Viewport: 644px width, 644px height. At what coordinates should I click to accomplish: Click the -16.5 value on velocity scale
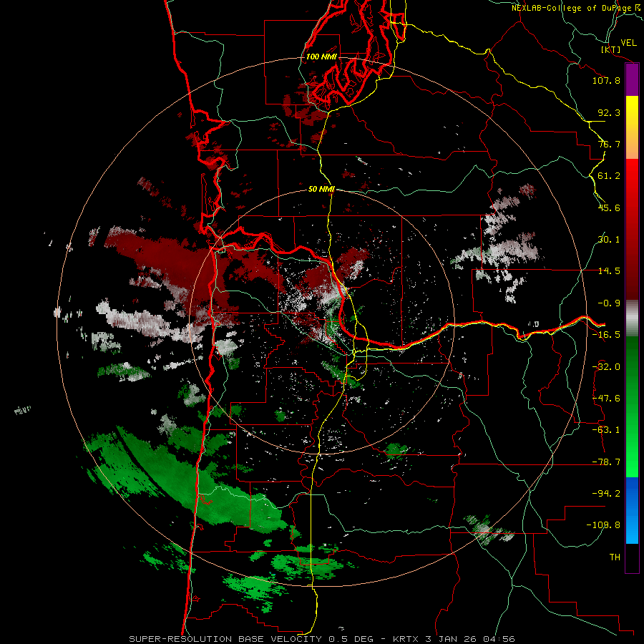[x=606, y=335]
